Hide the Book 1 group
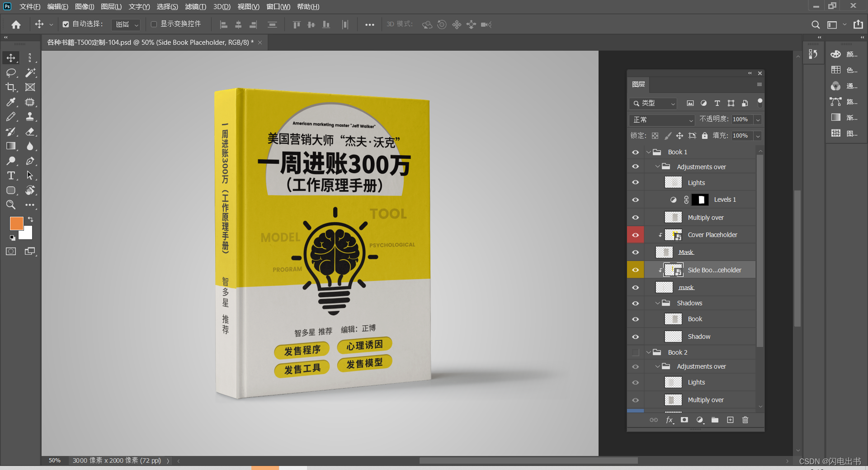This screenshot has width=868, height=470. [635, 152]
